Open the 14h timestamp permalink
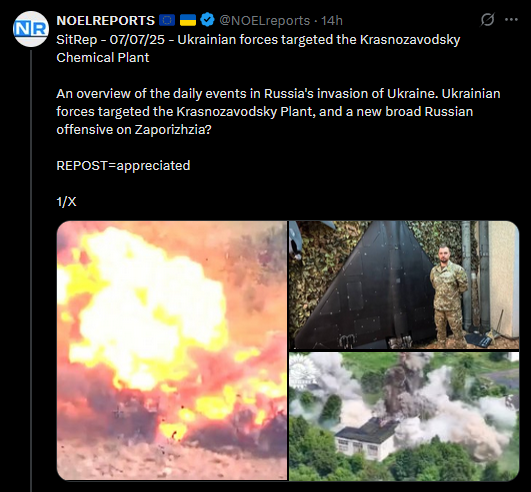Viewport: 531px width, 492px height. (x=332, y=21)
